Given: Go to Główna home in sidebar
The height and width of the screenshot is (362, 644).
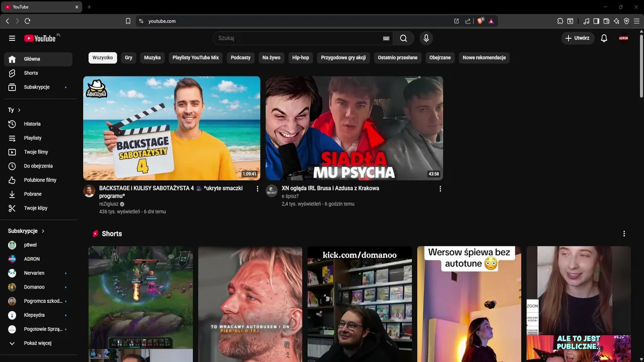Looking at the screenshot, I should pyautogui.click(x=38, y=59).
